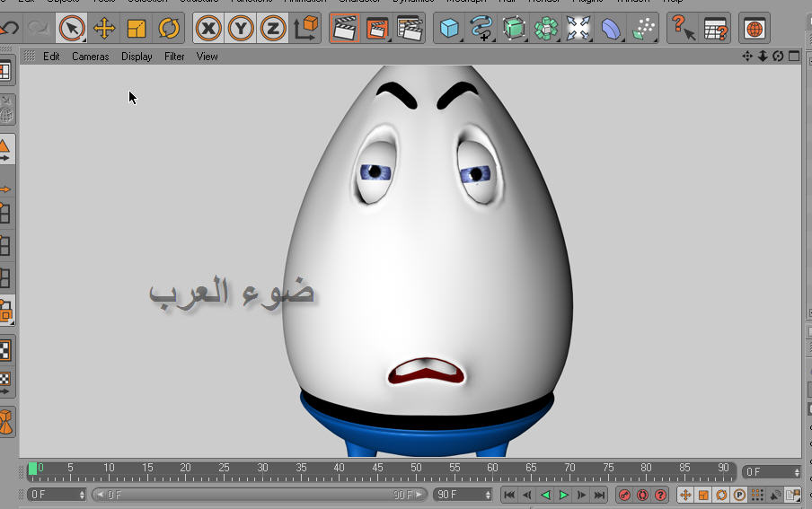The image size is (812, 509).
Task: Toggle scale keying icon in timeline bar
Action: pyautogui.click(x=703, y=495)
